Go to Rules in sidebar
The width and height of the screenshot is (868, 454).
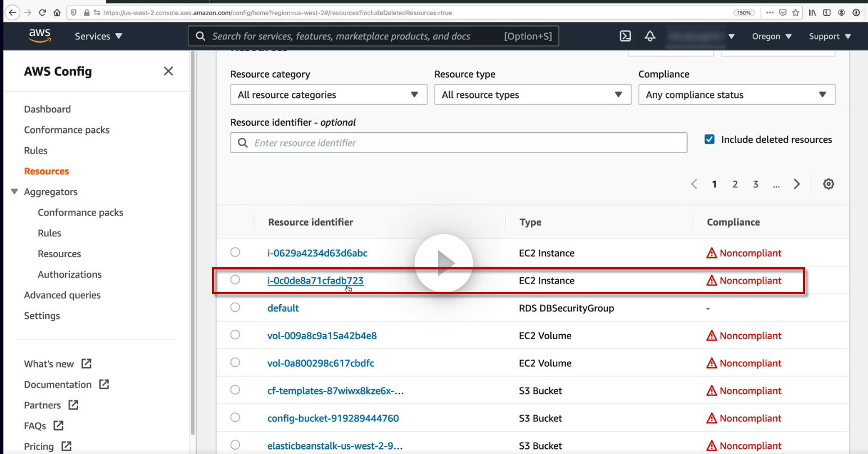[x=36, y=151]
